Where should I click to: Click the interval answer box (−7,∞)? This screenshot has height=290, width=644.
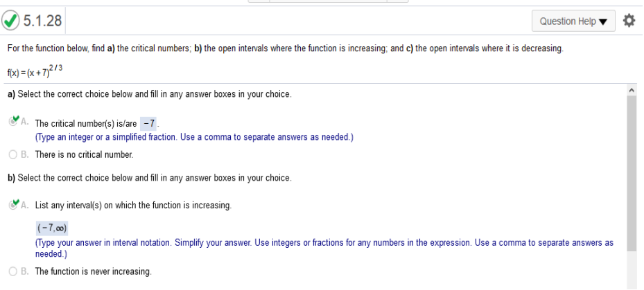pyautogui.click(x=52, y=228)
